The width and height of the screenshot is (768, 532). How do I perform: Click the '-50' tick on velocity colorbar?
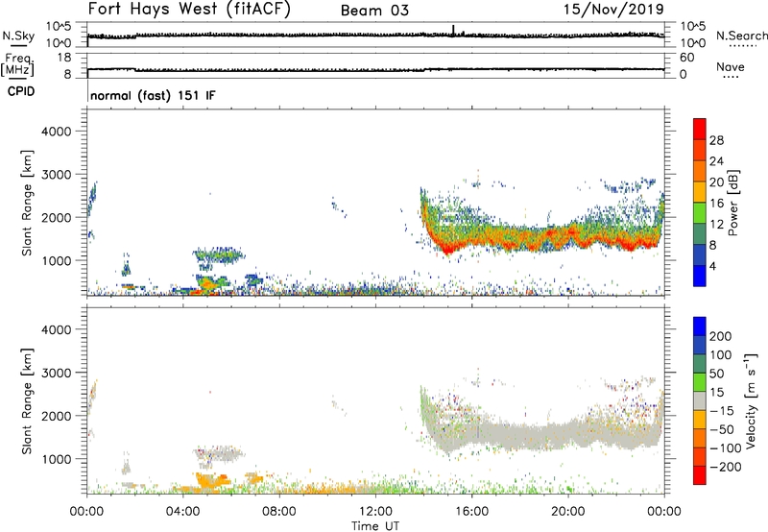tap(722, 429)
